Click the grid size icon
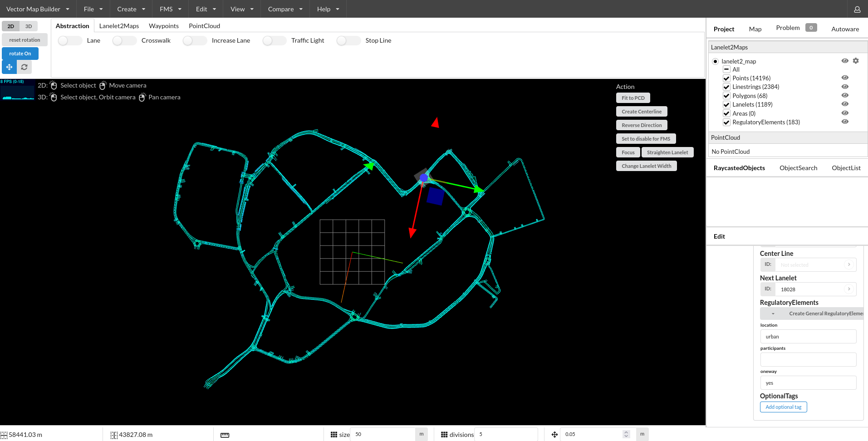 pyautogui.click(x=334, y=435)
